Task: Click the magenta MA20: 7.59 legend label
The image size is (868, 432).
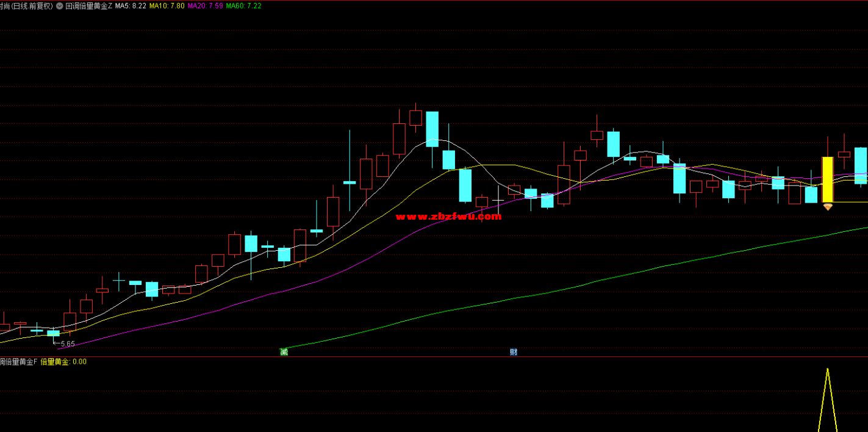Action: 205,5
